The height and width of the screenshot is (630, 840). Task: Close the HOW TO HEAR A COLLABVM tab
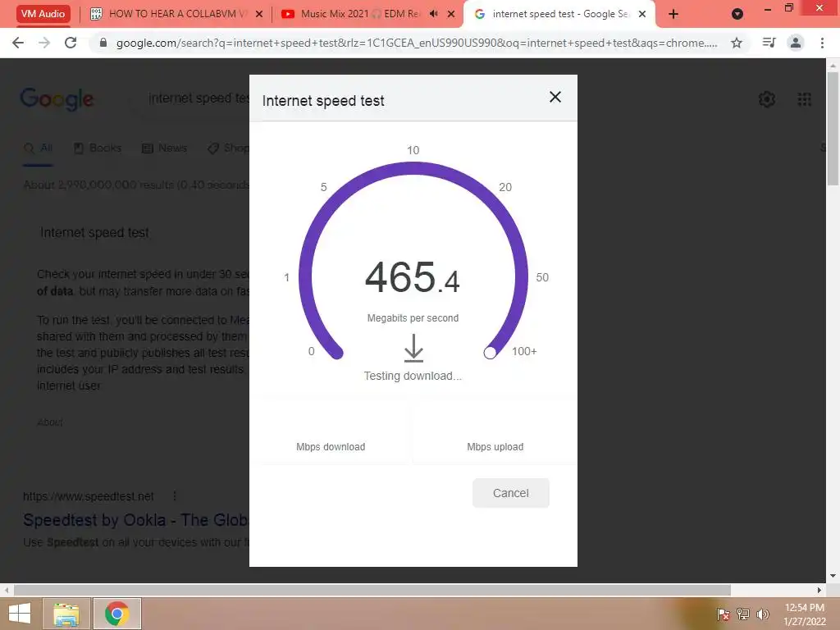click(259, 15)
